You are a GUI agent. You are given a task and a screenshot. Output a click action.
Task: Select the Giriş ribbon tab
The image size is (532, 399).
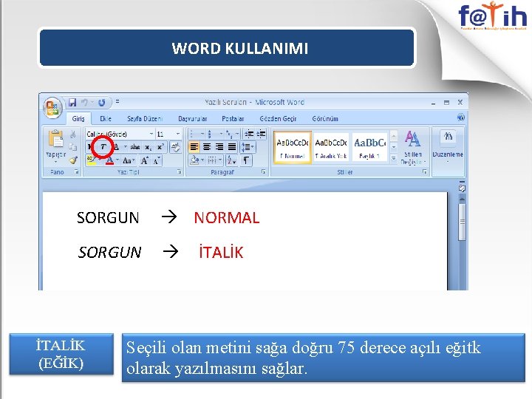(x=78, y=119)
